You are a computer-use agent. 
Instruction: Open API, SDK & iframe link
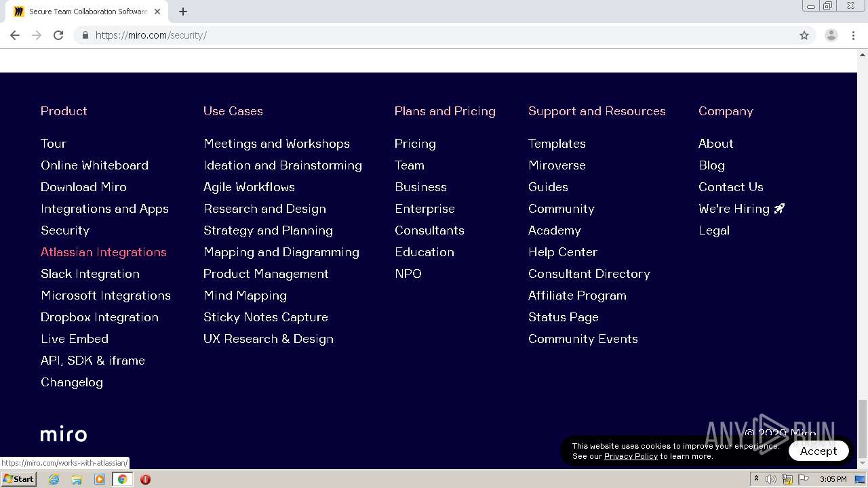click(x=93, y=361)
